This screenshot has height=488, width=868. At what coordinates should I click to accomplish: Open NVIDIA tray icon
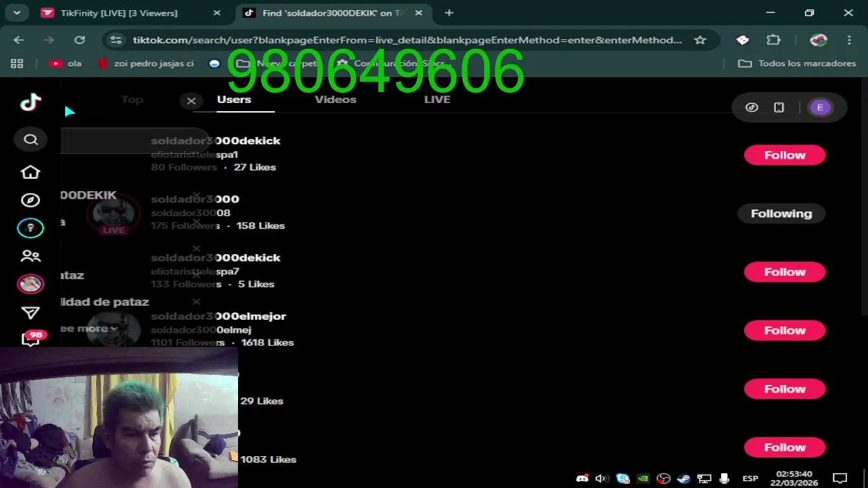point(643,479)
